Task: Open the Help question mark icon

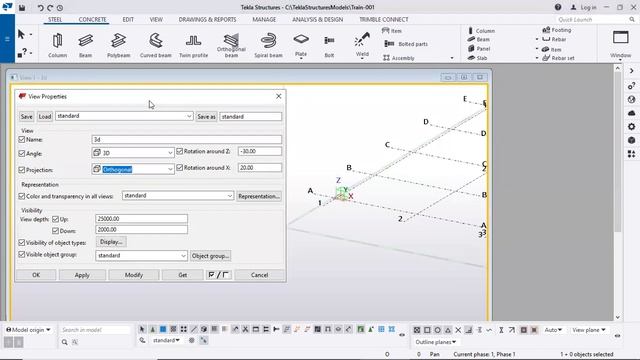Action: pos(558,7)
